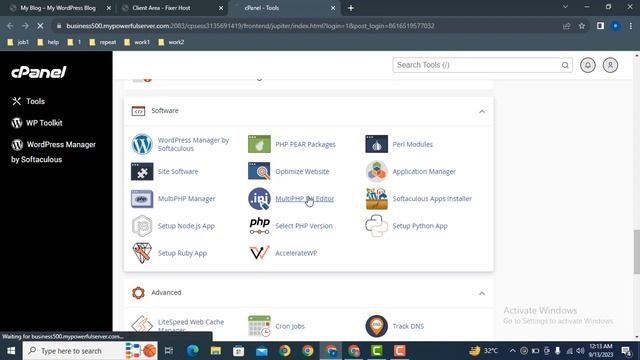This screenshot has width=640, height=360.
Task: Open the LiteSpeed Web Cache Manager icon
Action: pyautogui.click(x=142, y=325)
